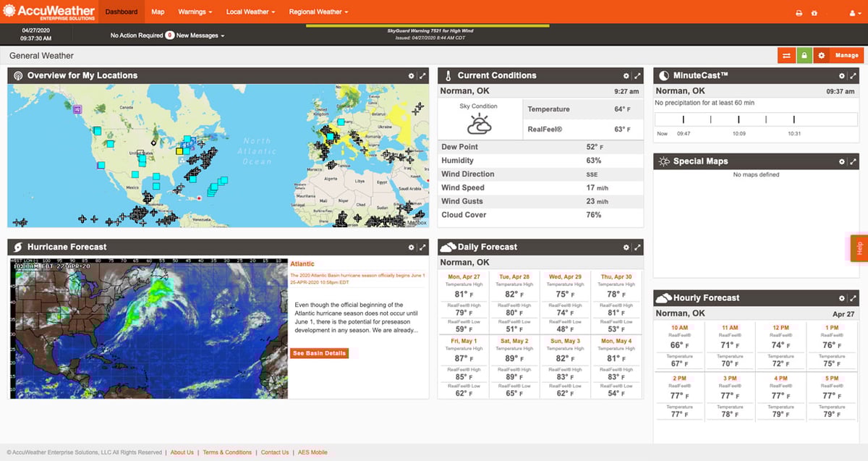868x461 pixels.
Task: Click the home icon in top bar
Action: pyautogui.click(x=814, y=13)
